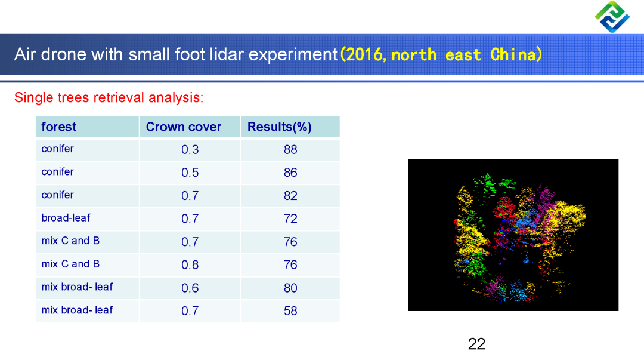Select the red 'Single trees retrieval analysis:' heading
Image resolution: width=644 pixels, height=363 pixels.
point(109,97)
